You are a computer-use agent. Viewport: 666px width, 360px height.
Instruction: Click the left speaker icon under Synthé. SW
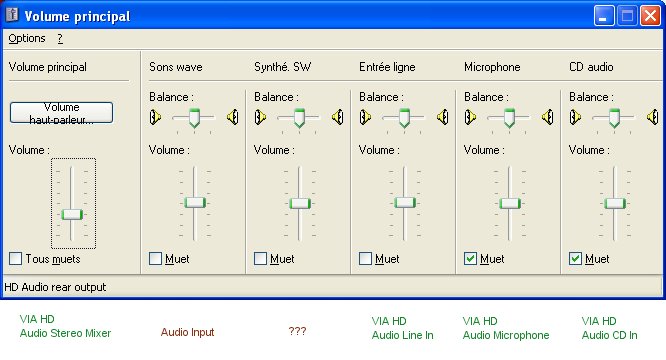(x=260, y=117)
